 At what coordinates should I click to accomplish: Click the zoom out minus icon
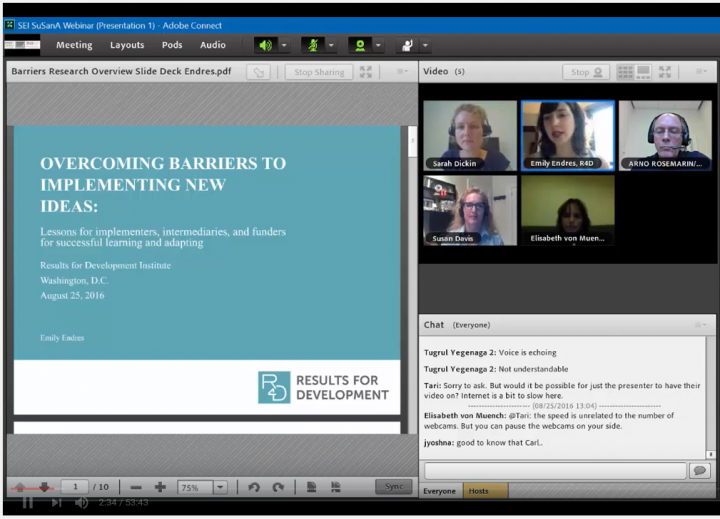(136, 487)
